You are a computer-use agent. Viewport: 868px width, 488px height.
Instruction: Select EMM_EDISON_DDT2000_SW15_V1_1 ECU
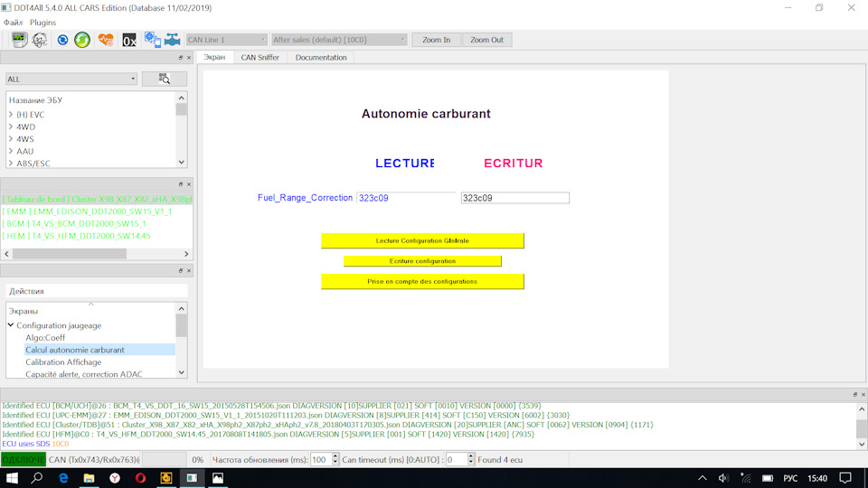(x=87, y=211)
